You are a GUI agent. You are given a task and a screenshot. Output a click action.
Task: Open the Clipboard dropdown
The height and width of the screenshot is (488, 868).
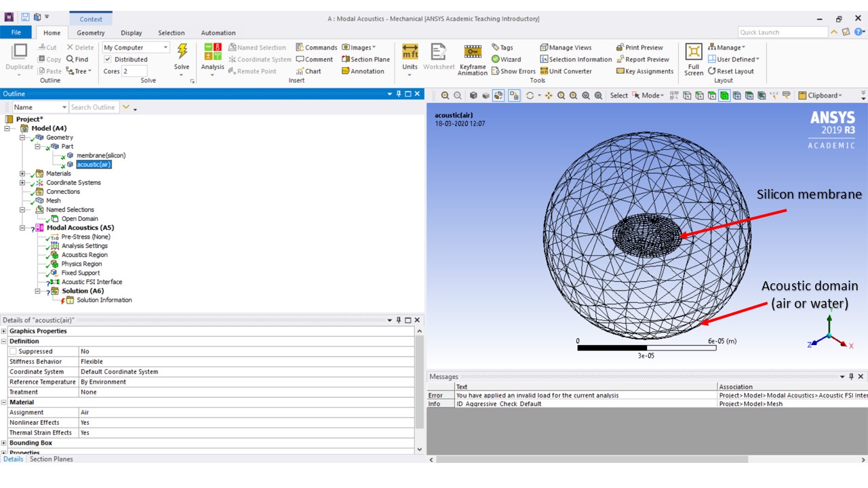click(821, 96)
